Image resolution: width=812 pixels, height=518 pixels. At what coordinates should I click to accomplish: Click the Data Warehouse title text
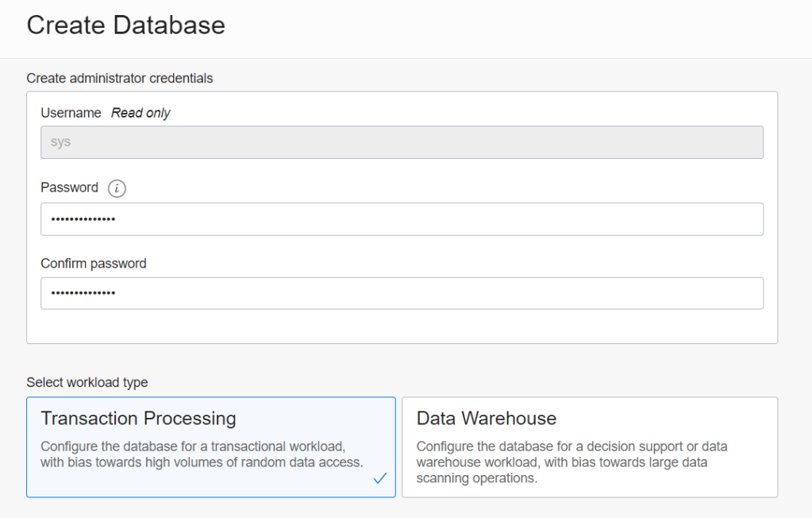pos(486,418)
